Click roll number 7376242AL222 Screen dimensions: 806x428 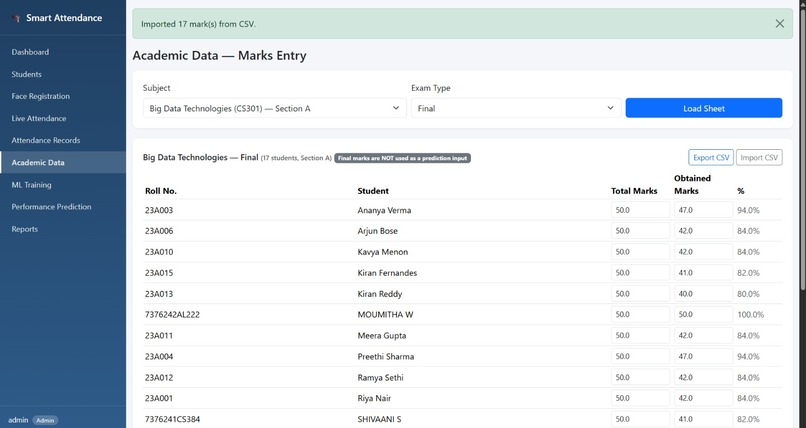(172, 315)
